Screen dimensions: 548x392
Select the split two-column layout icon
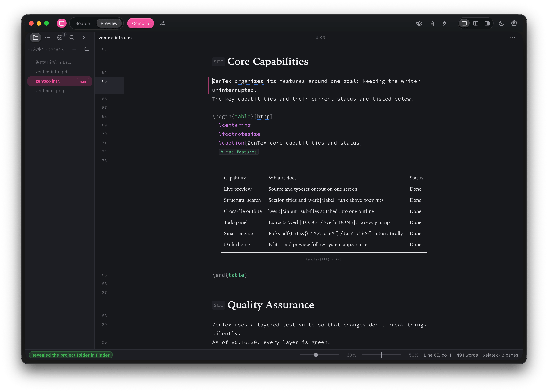coord(476,23)
